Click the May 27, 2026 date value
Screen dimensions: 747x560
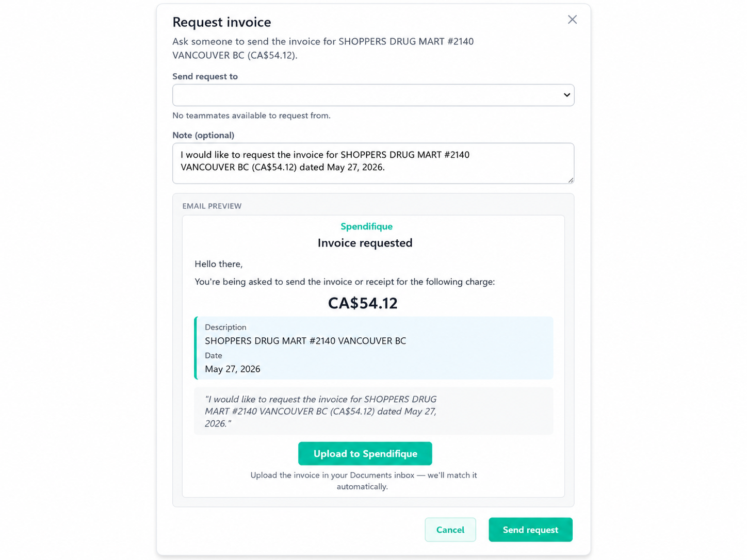point(233,369)
